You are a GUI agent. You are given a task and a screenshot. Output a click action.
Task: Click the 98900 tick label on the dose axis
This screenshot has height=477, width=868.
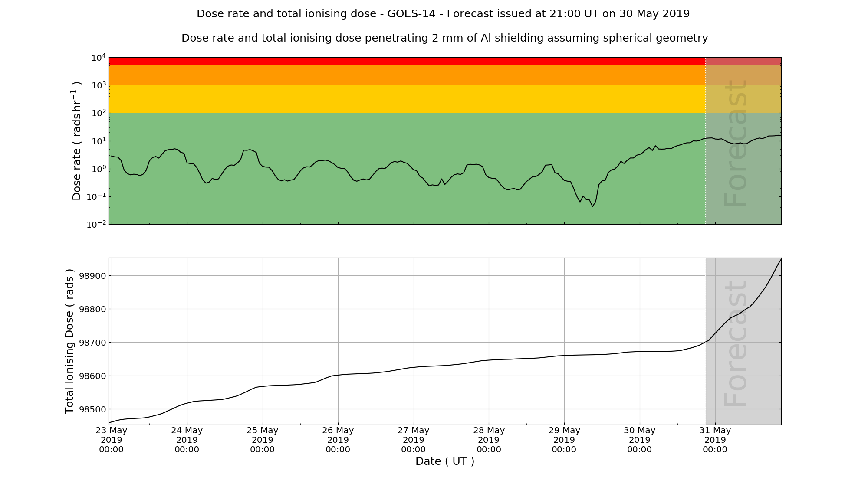[92, 276]
